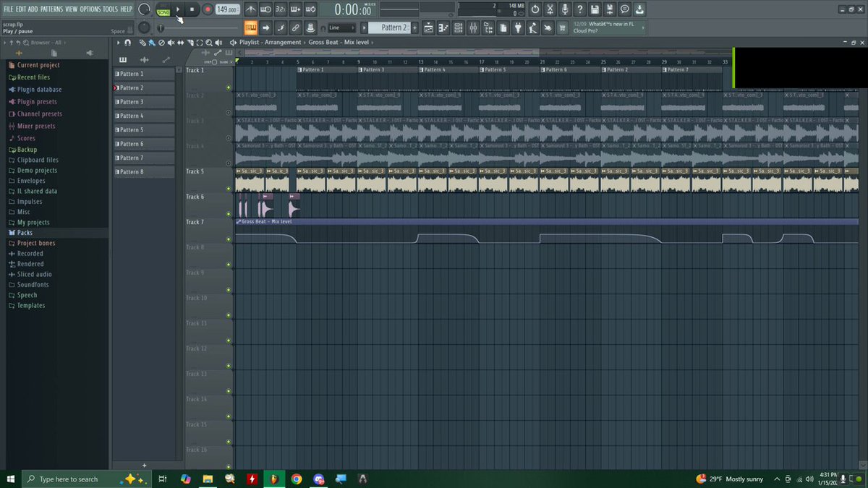Screen dimensions: 868x488
Task: Open the PATTERNS menu
Action: pos(51,9)
